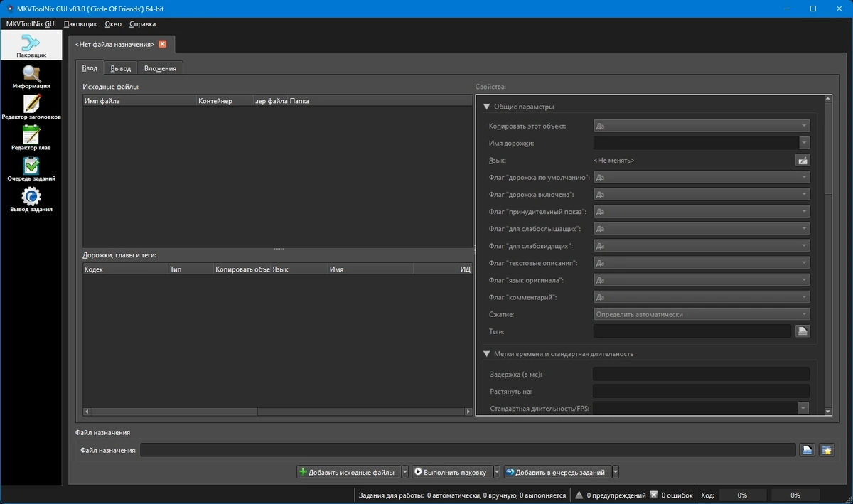Open Флаг "дорожка по умолчанию" dropdown
853x504 pixels.
(x=702, y=178)
